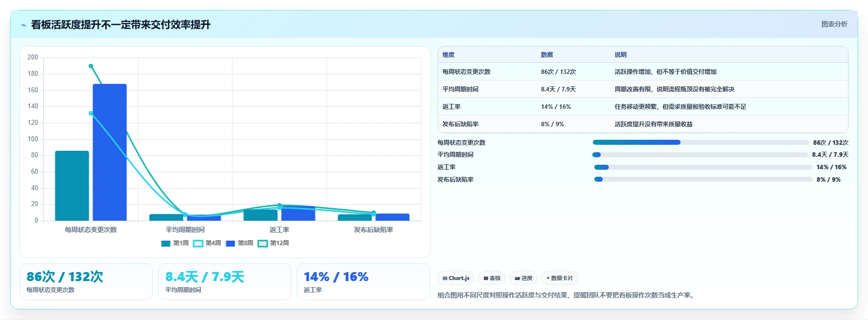This screenshot has height=320, width=868.
Task: Click the title 看板活跃度提升不一定带来交付效率提升
Action: 121,24
